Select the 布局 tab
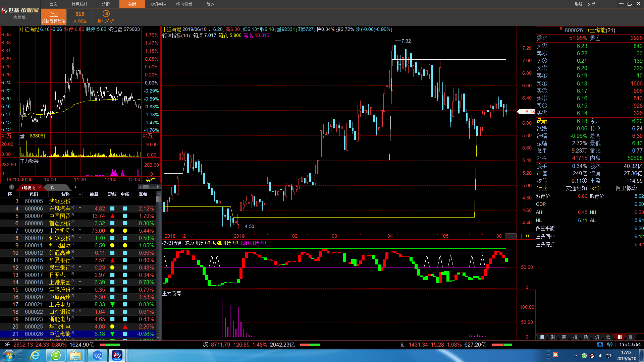The height and width of the screenshot is (362, 644). (132, 4)
